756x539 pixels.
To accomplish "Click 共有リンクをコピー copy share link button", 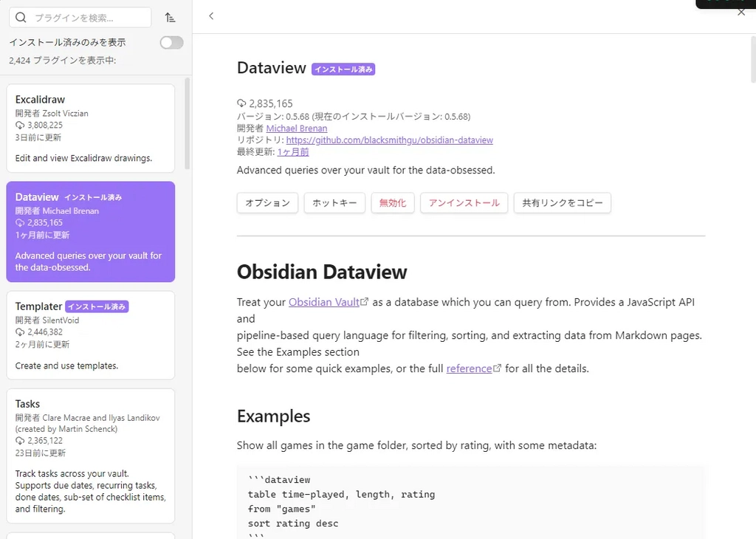I will pyautogui.click(x=562, y=203).
